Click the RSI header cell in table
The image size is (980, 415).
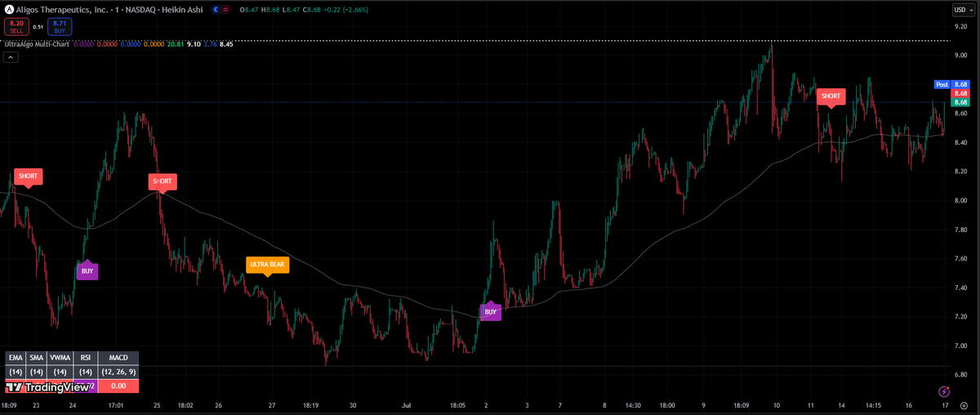click(86, 358)
